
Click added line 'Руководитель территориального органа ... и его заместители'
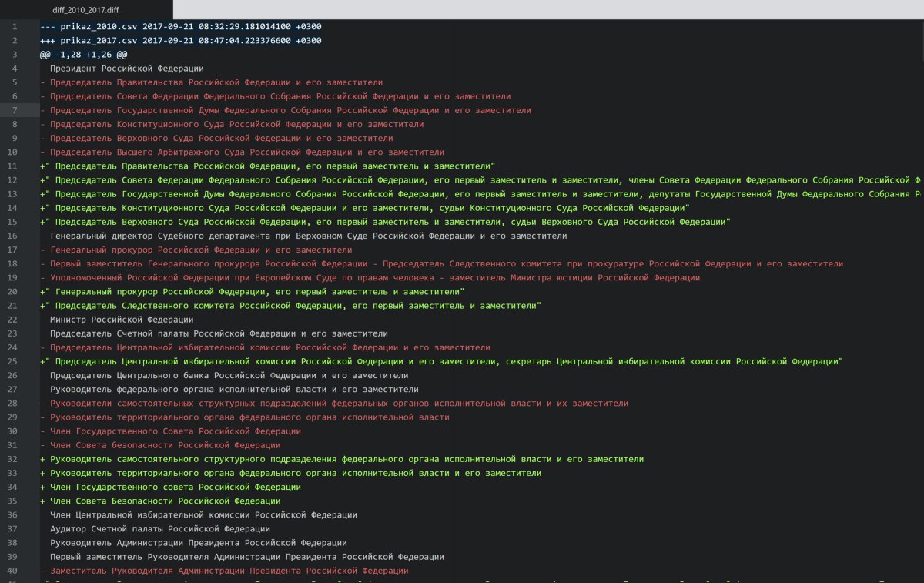pyautogui.click(x=290, y=473)
